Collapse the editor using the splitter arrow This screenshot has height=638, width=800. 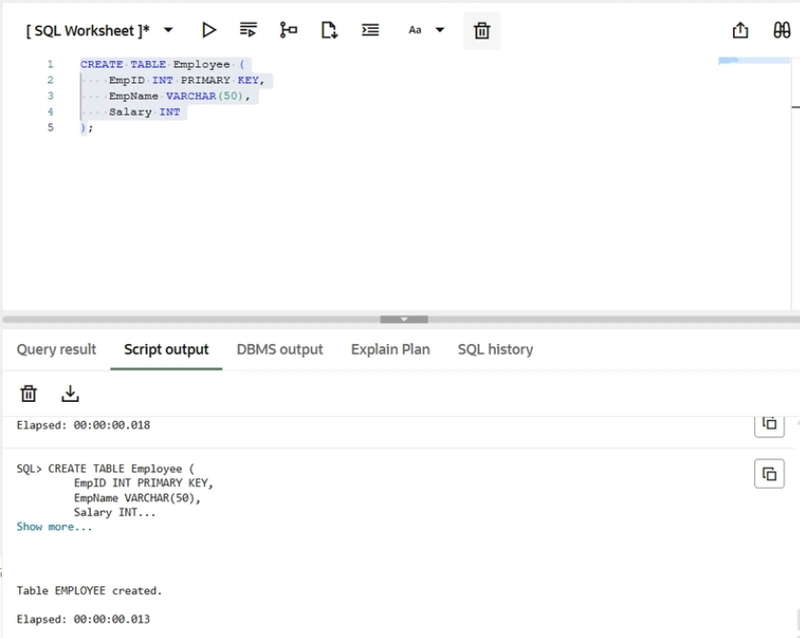pos(404,319)
